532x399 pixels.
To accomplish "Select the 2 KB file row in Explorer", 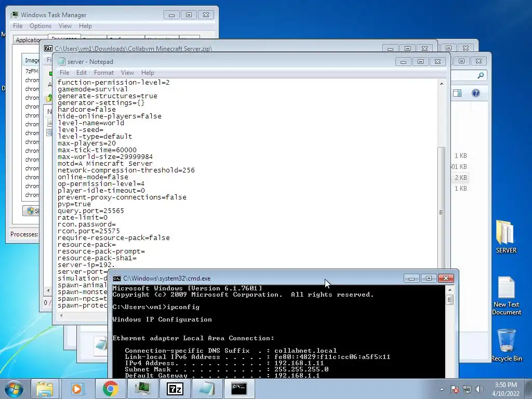I will [461, 178].
